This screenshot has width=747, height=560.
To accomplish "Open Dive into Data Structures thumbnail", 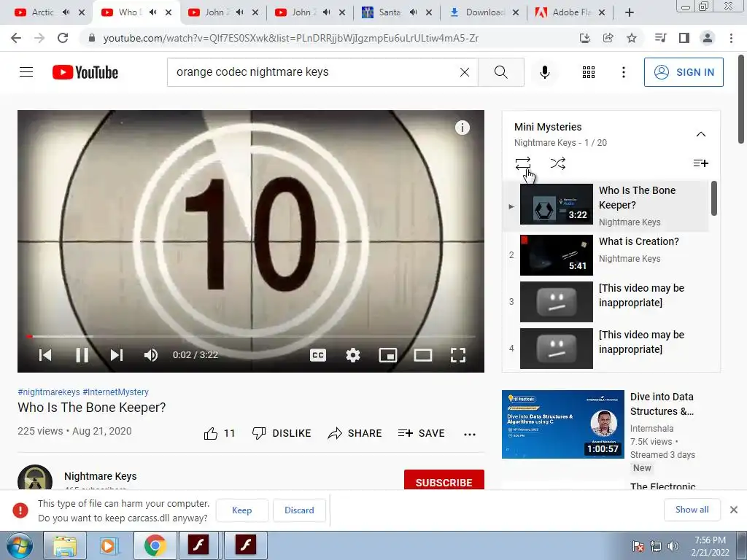I will [x=562, y=424].
